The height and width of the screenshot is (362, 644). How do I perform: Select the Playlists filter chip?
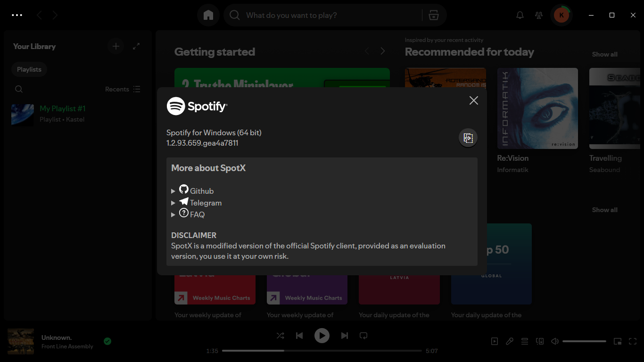click(29, 69)
